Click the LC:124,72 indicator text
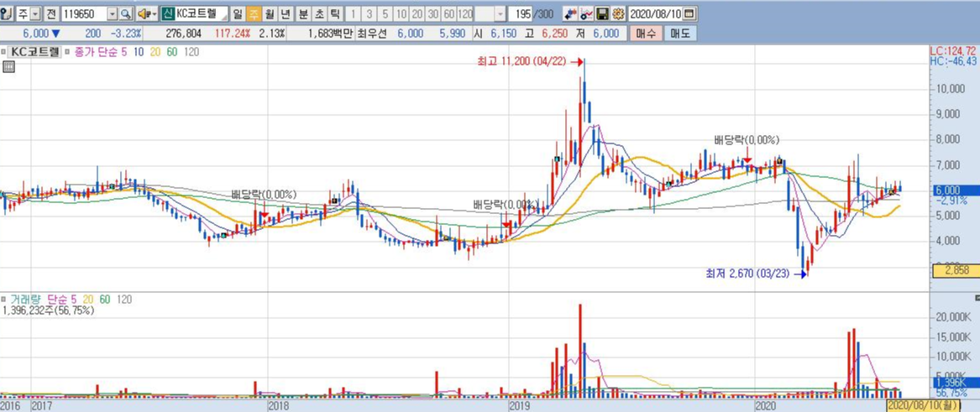Screen dimensions: 980x412 pos(954,50)
